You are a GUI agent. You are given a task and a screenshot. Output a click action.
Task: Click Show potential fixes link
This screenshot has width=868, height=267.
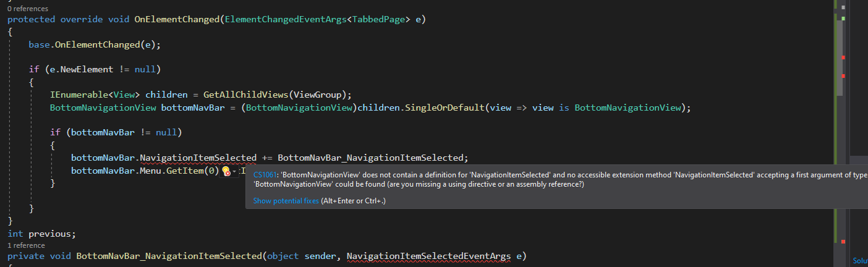tap(286, 201)
